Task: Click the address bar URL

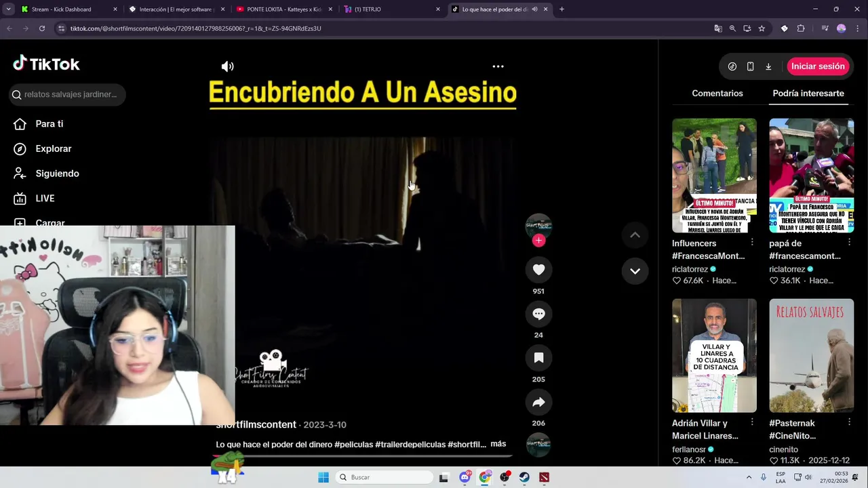Action: click(x=195, y=28)
